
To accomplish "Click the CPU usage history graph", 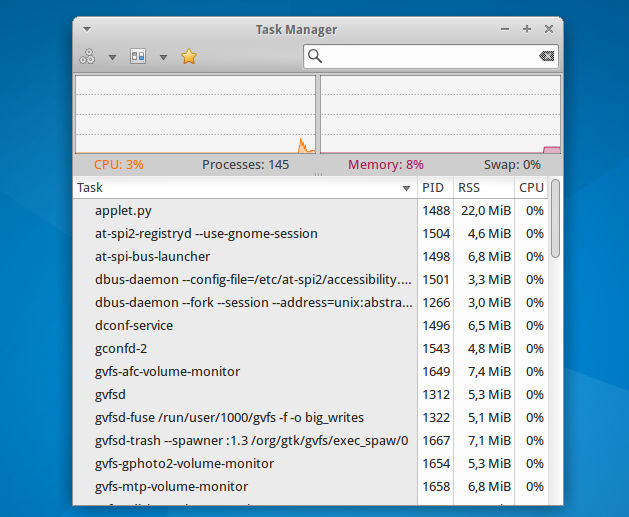I will pyautogui.click(x=195, y=114).
